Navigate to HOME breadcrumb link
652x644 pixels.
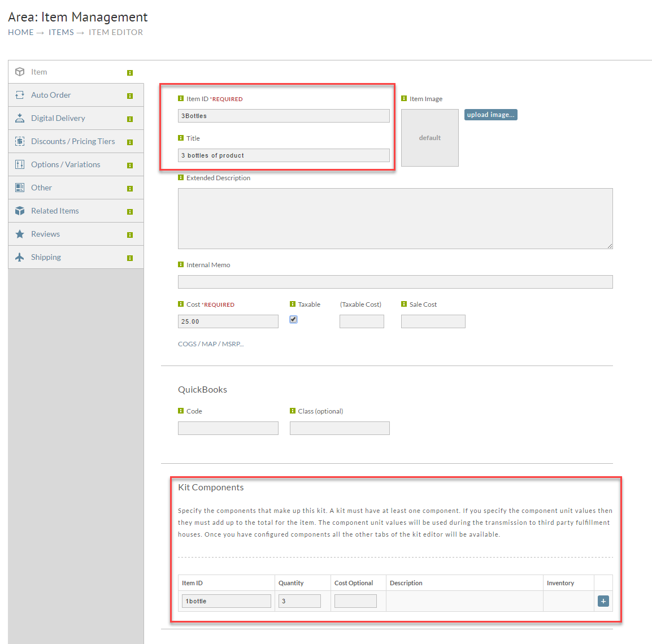[x=21, y=32]
